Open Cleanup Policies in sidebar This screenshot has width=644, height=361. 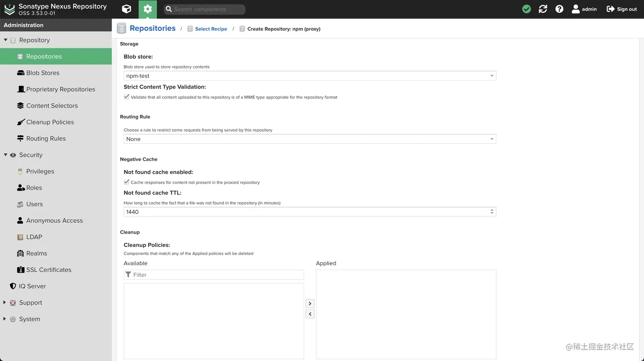50,122
